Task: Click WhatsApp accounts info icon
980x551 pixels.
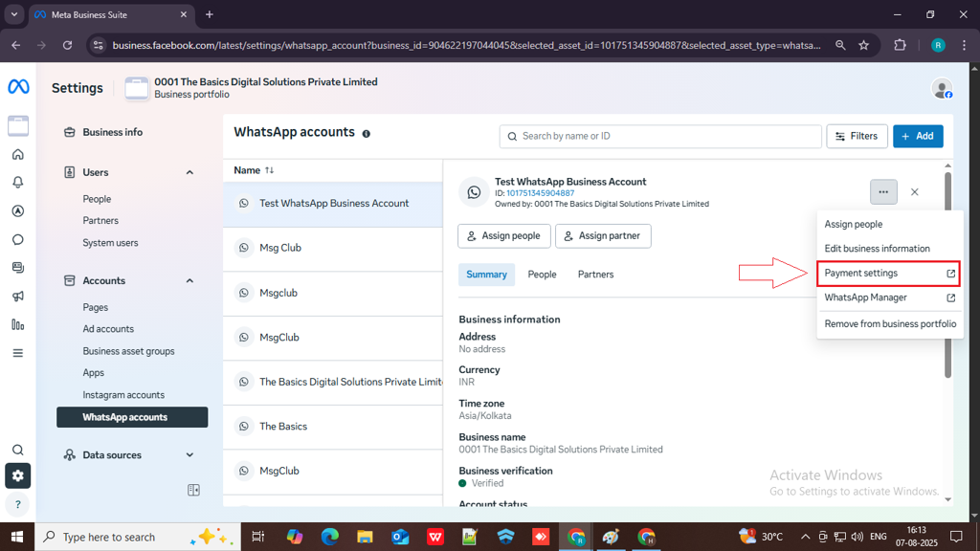Action: coord(367,134)
